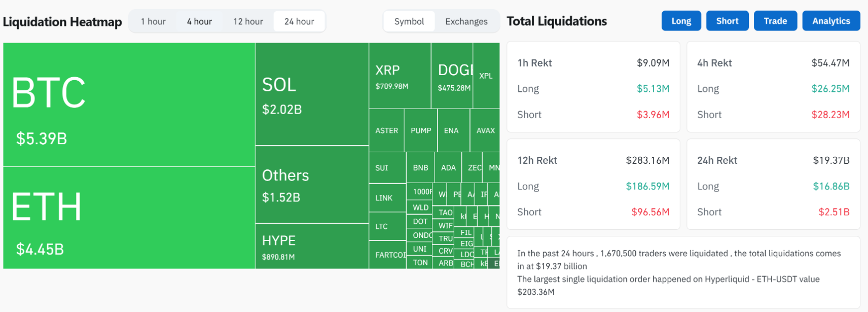Image resolution: width=868 pixels, height=312 pixels.
Task: Open the Analytics button
Action: (x=831, y=21)
